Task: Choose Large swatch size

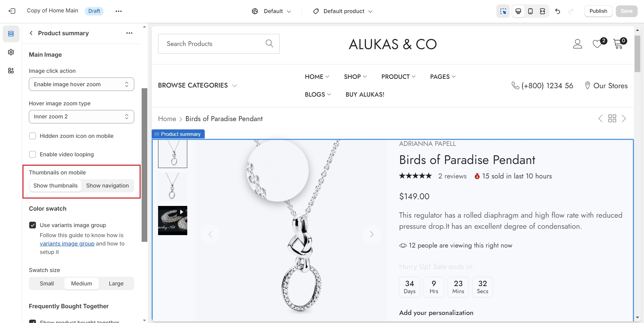Action: pos(116,283)
